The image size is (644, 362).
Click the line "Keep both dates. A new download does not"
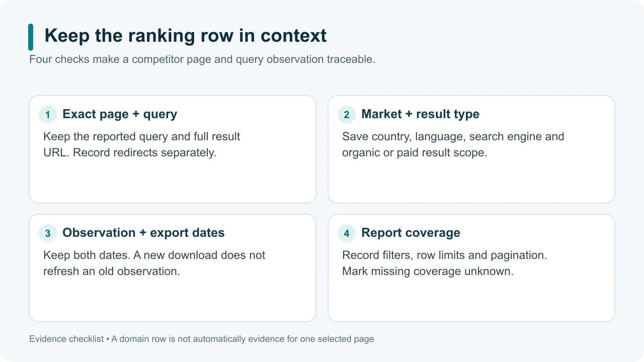(x=154, y=255)
